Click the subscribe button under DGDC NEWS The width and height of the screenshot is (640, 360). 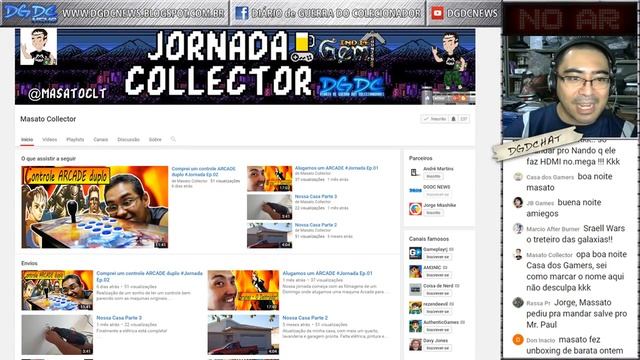click(x=437, y=195)
